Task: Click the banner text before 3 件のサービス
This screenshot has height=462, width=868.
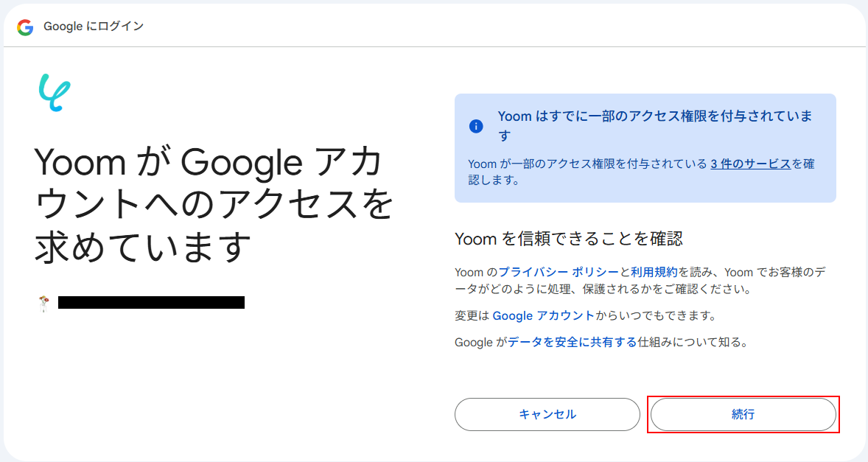Action: 587,164
